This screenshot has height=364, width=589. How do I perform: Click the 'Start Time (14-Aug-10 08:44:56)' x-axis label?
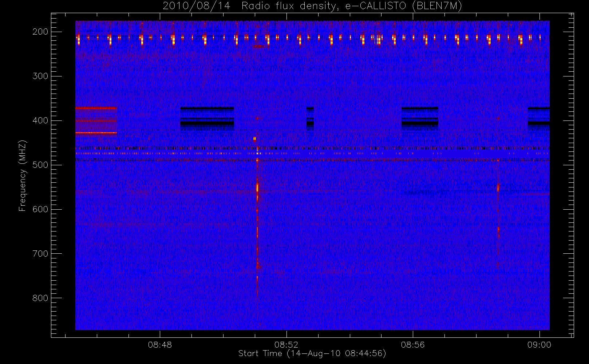coord(312,353)
